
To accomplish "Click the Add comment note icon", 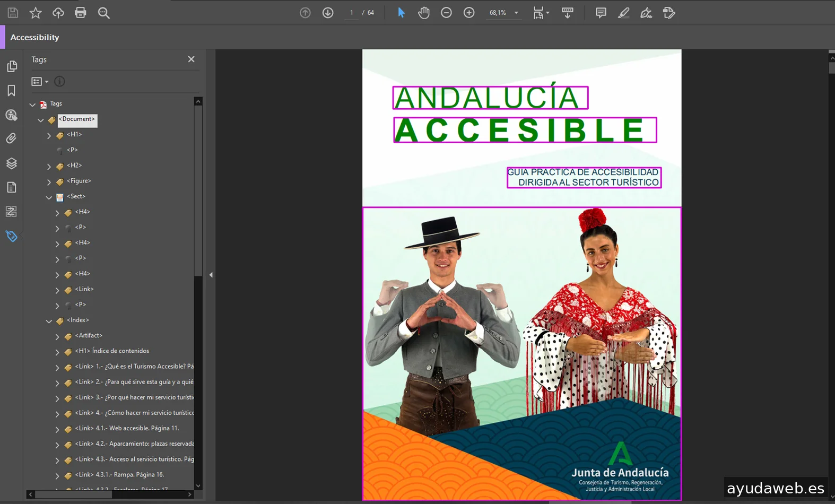I will [x=601, y=13].
